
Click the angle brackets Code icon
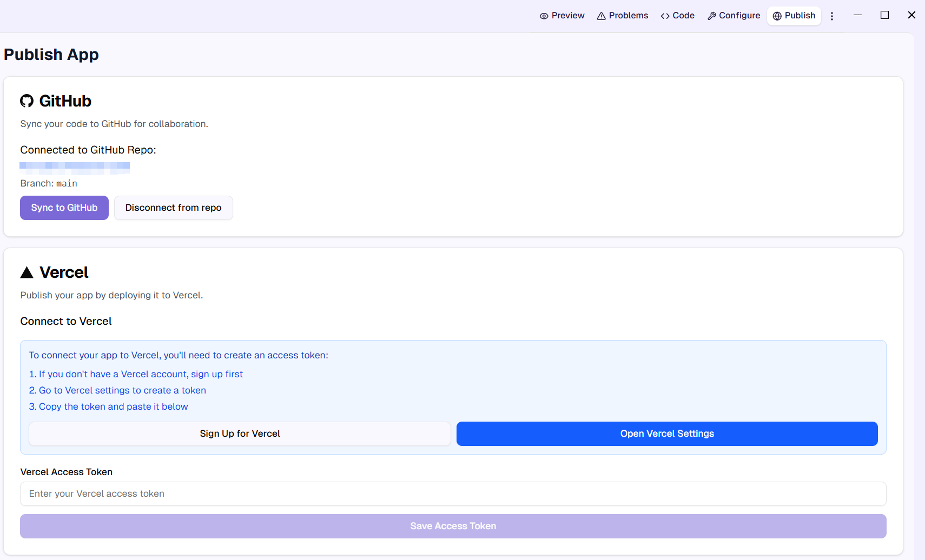click(x=665, y=16)
